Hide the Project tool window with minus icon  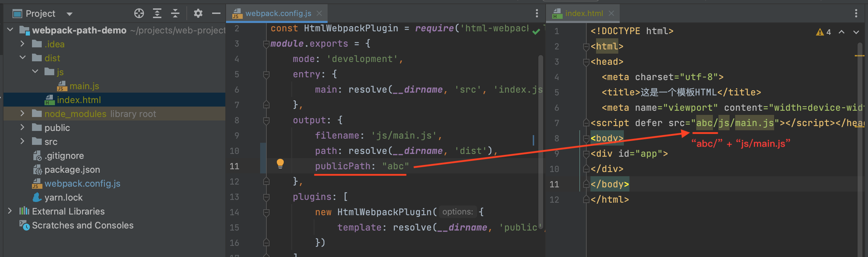pyautogui.click(x=216, y=14)
